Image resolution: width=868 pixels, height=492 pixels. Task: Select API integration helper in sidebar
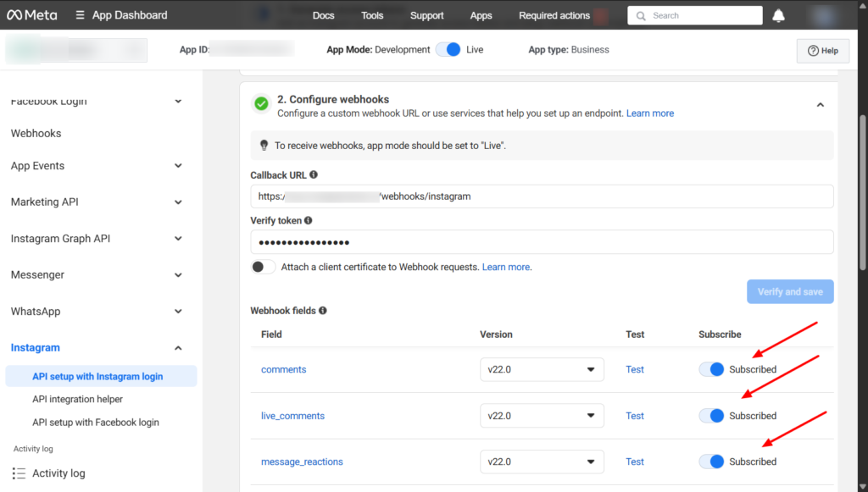tap(77, 399)
